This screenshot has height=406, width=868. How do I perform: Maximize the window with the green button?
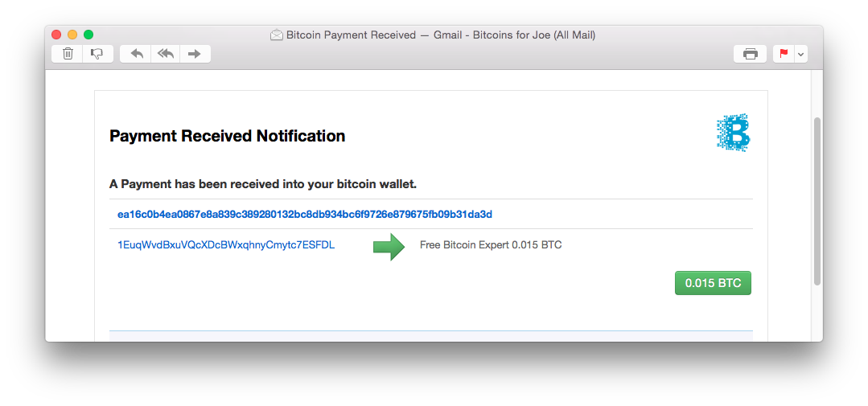88,35
